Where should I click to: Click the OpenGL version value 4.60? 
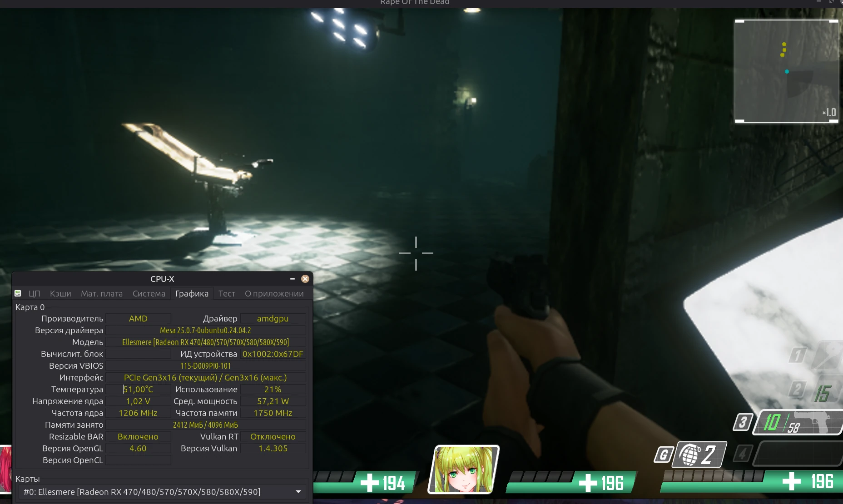click(x=139, y=449)
